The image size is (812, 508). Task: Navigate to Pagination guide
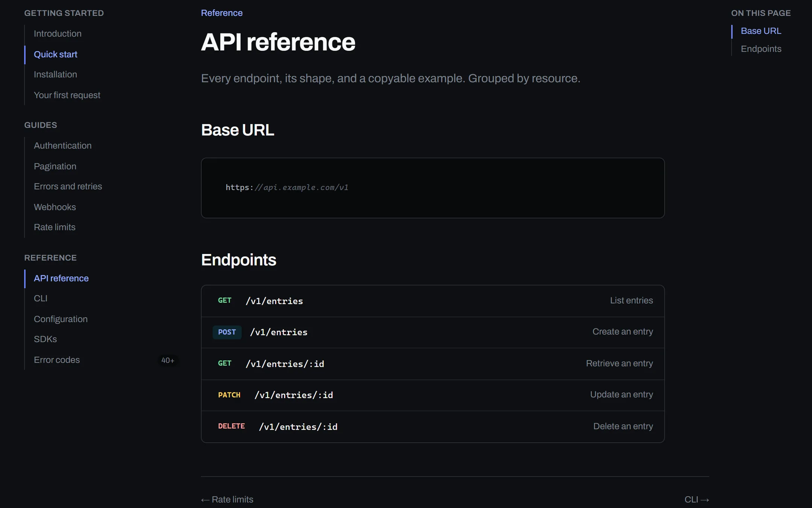pyautogui.click(x=55, y=166)
